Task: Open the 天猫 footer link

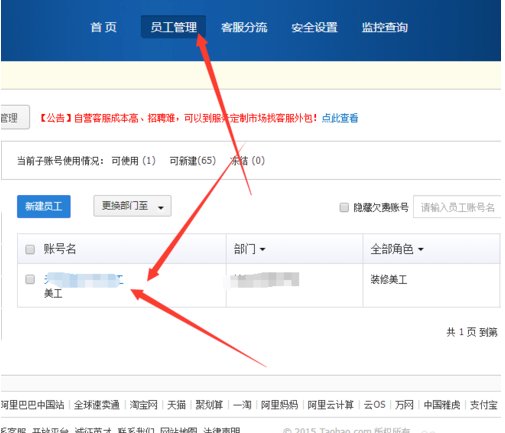Action: click(176, 405)
